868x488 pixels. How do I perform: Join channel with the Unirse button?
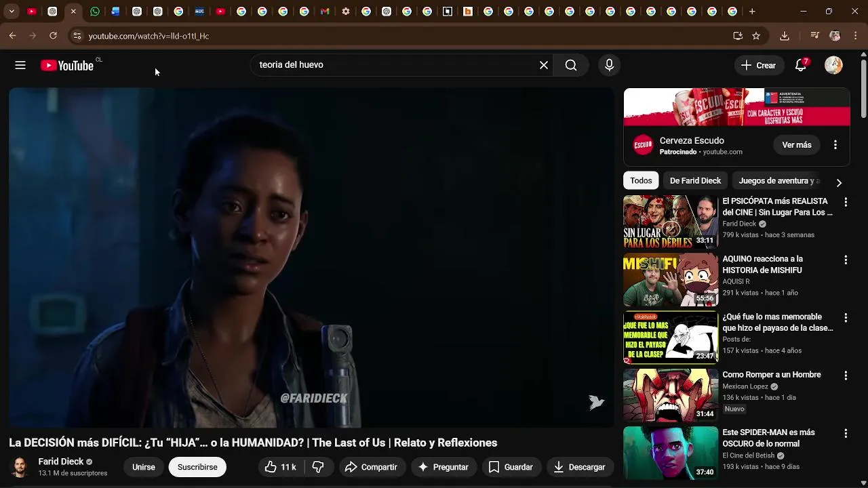pyautogui.click(x=144, y=467)
